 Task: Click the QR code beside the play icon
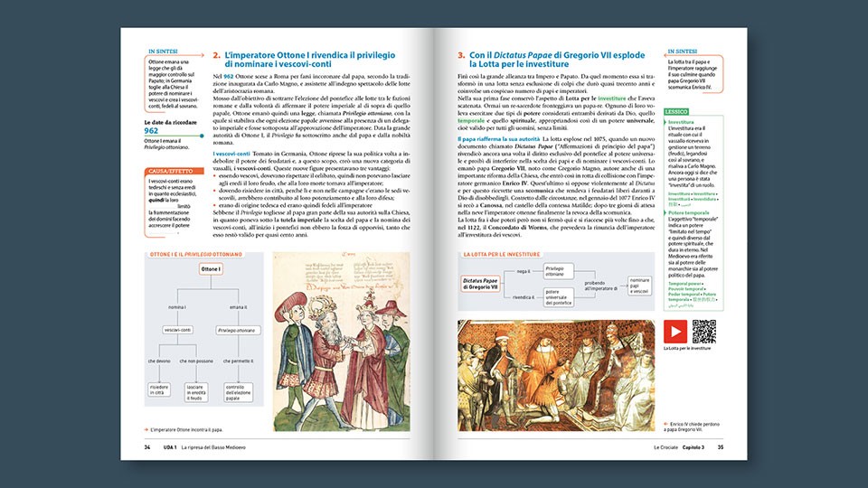(704, 332)
